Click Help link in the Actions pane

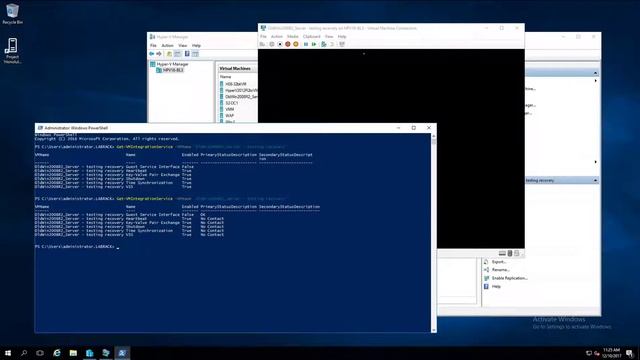coord(496,287)
